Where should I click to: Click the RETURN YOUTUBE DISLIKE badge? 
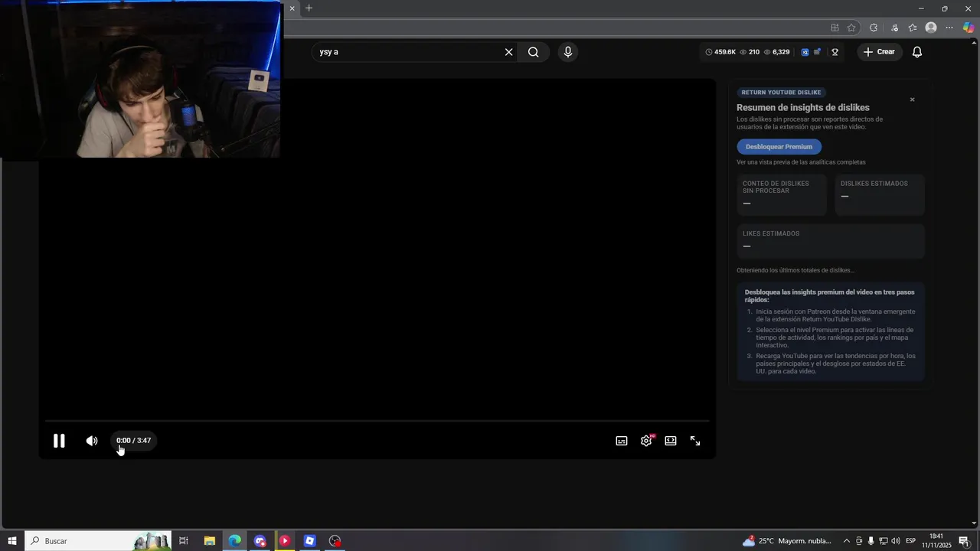coord(781,93)
